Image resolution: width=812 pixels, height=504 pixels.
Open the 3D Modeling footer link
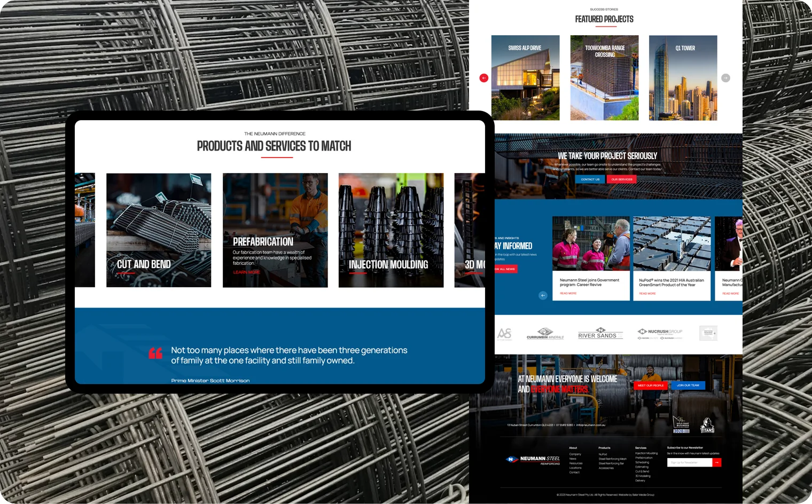tap(643, 476)
